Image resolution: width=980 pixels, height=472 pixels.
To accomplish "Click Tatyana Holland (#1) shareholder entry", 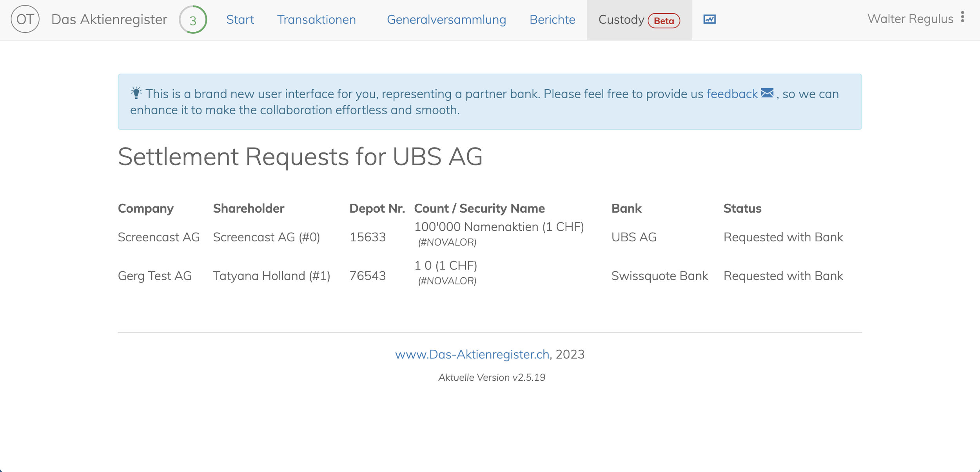I will (271, 276).
